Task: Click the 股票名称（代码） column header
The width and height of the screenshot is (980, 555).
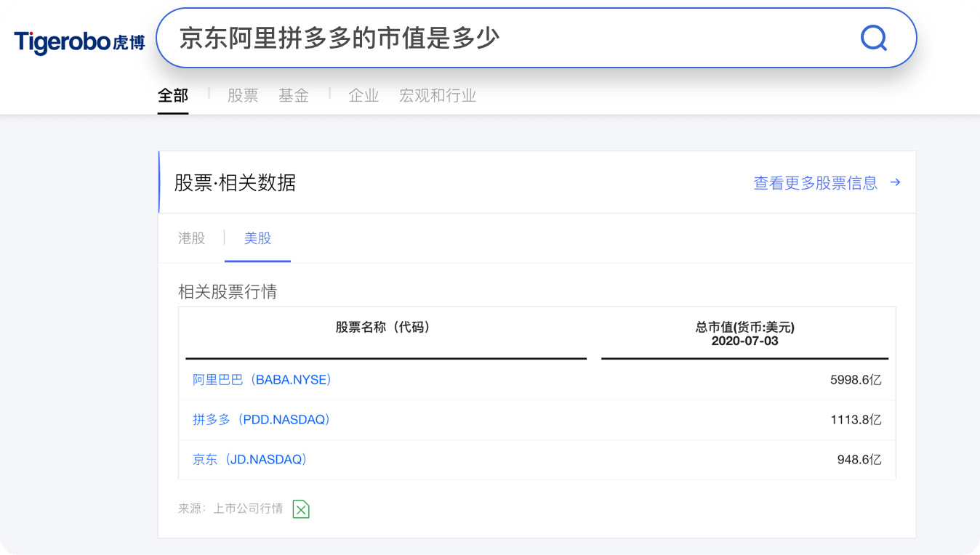Action: point(383,327)
